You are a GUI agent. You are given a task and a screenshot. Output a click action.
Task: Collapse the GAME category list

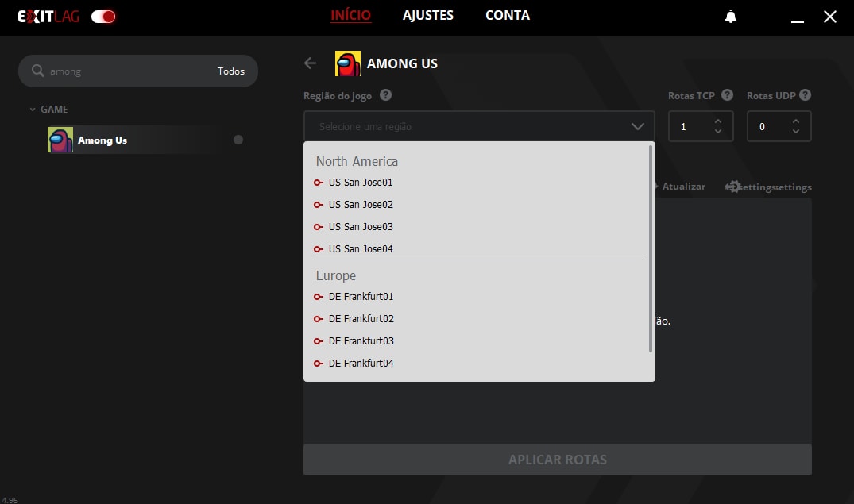(33, 110)
